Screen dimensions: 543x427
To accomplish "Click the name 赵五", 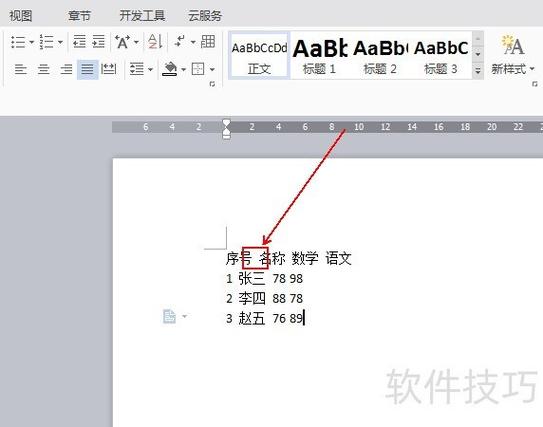I will [252, 318].
